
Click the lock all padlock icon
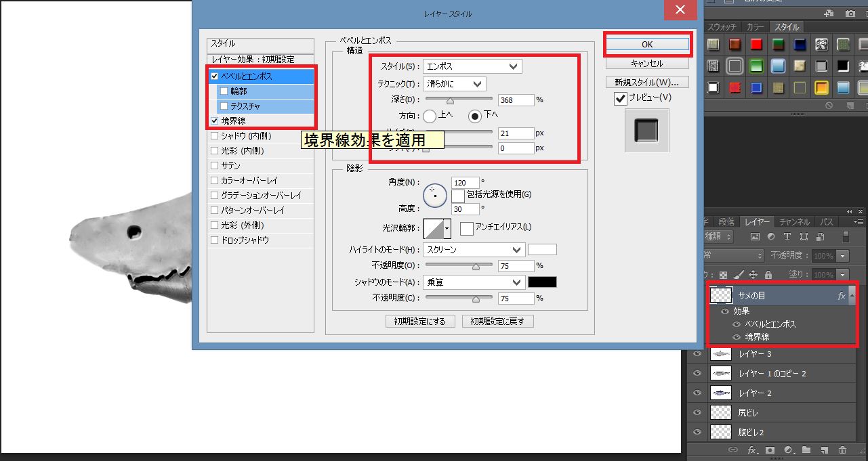[x=768, y=275]
